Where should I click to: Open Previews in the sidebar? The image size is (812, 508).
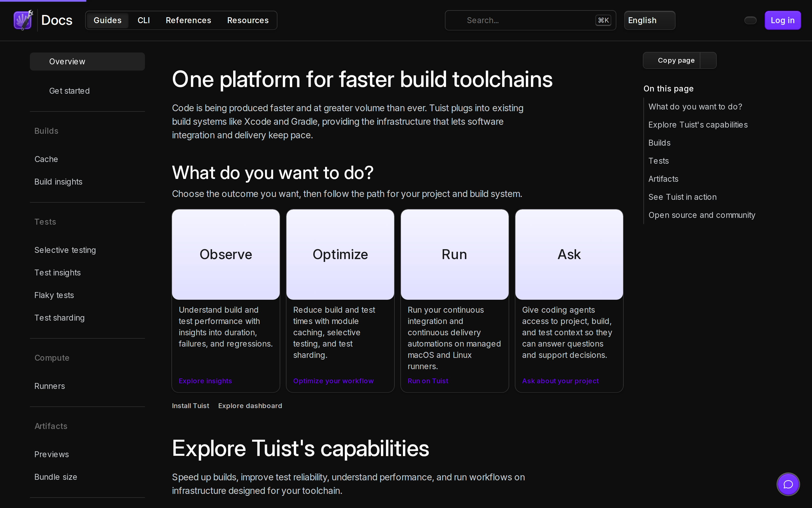point(52,454)
